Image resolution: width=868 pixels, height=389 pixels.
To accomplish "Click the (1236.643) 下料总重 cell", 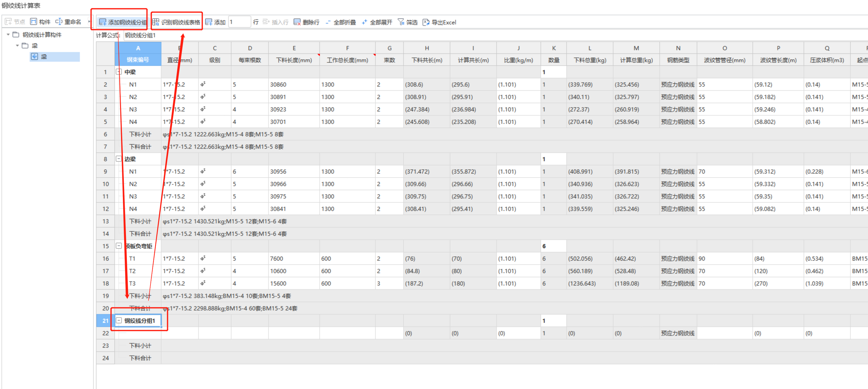I will (590, 283).
